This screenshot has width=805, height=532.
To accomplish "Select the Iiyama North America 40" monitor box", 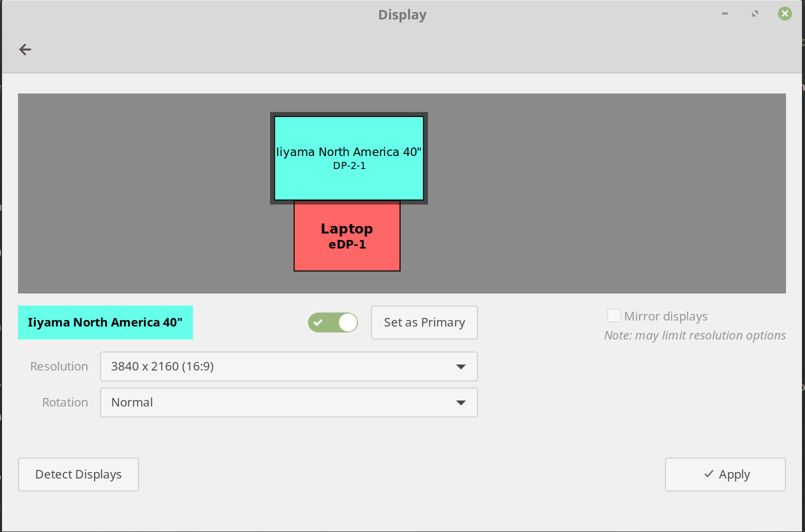I will pyautogui.click(x=349, y=158).
